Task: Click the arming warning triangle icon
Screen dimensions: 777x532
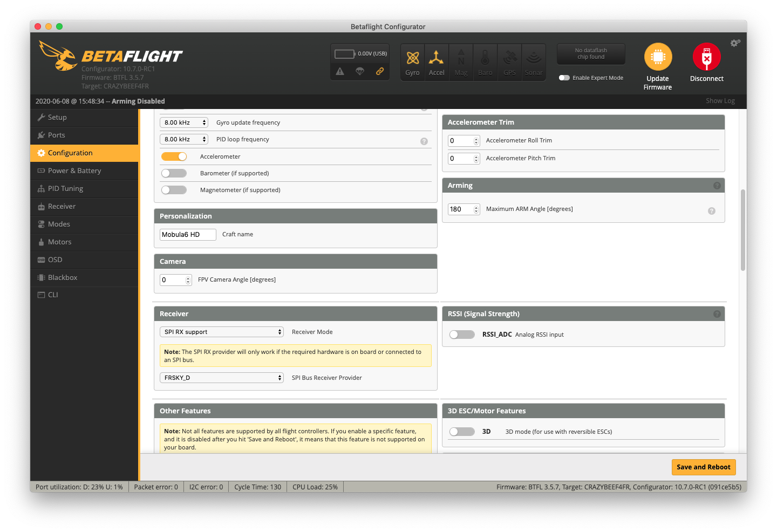Action: (x=340, y=71)
